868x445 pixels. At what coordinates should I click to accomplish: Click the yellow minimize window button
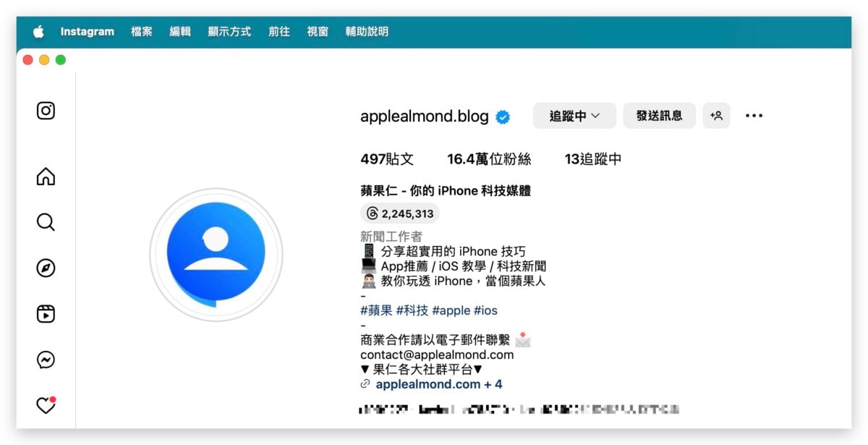point(44,60)
